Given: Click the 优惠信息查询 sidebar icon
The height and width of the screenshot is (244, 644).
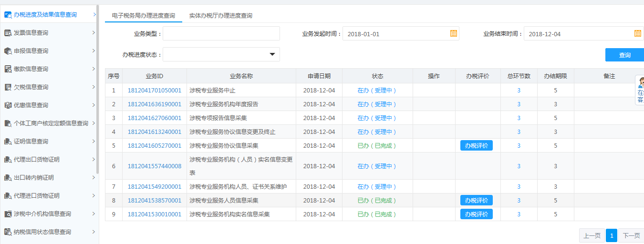Looking at the screenshot, I should click(8, 105).
